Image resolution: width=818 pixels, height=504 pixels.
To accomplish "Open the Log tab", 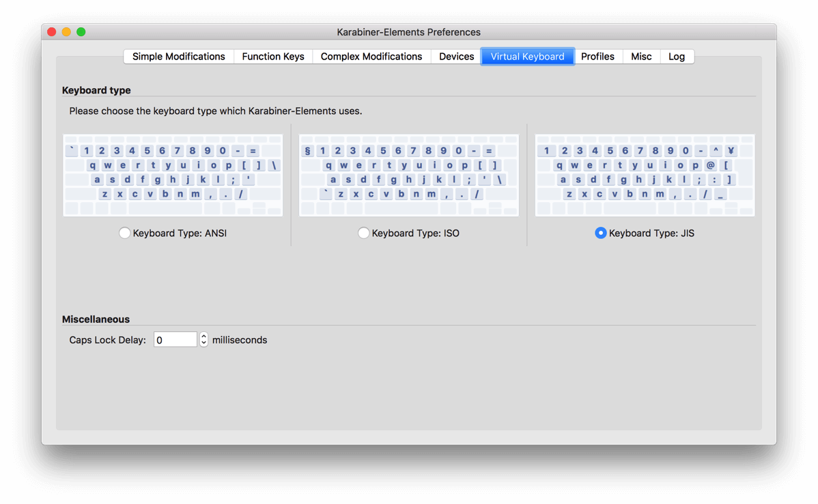I will (677, 57).
